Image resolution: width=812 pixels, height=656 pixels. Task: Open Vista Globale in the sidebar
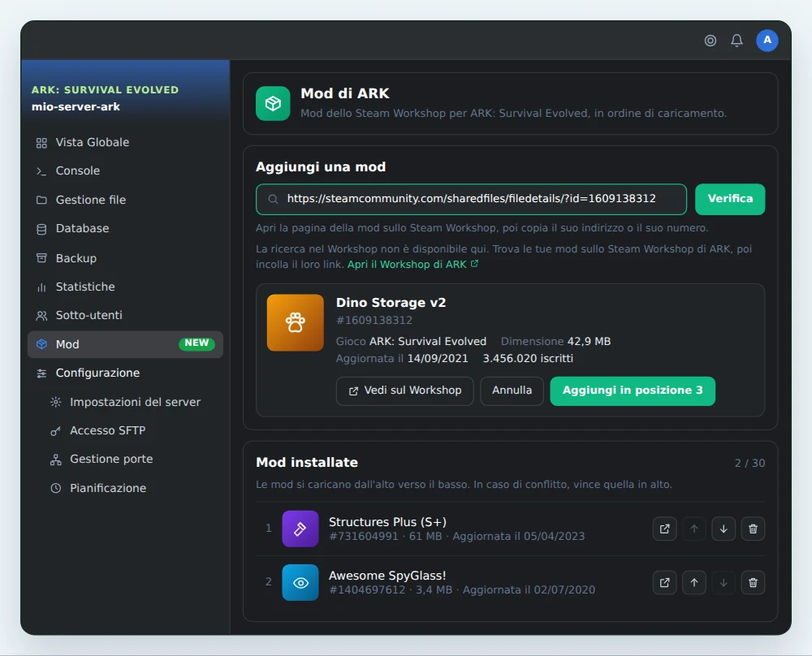coord(125,142)
